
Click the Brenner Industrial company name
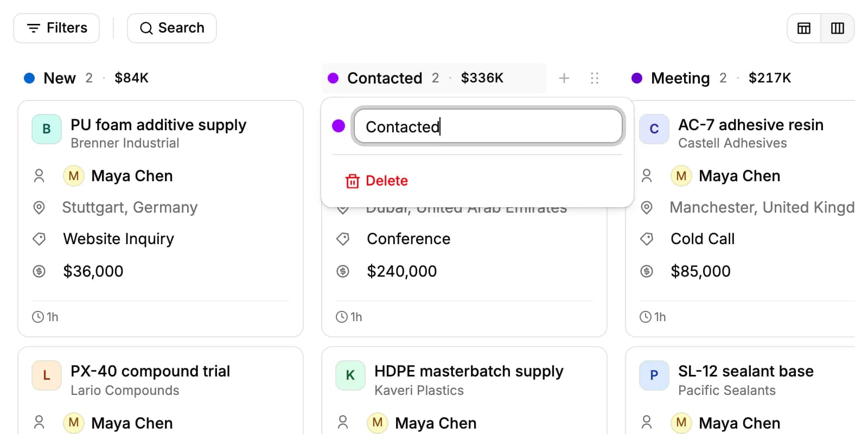pyautogui.click(x=125, y=143)
